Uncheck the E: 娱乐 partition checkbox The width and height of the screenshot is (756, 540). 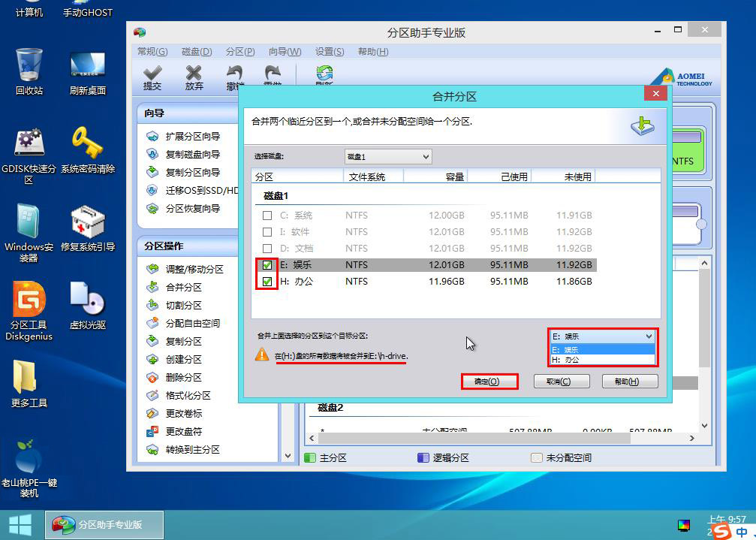coord(267,265)
